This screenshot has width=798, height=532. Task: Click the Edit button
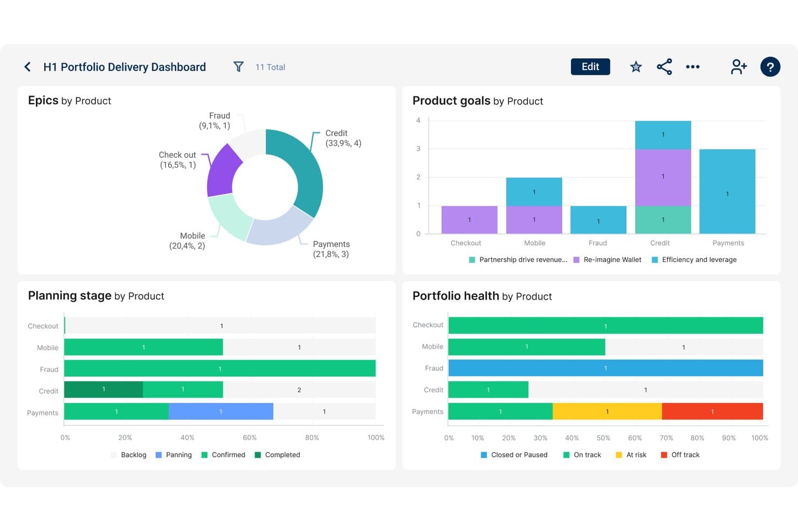click(590, 67)
